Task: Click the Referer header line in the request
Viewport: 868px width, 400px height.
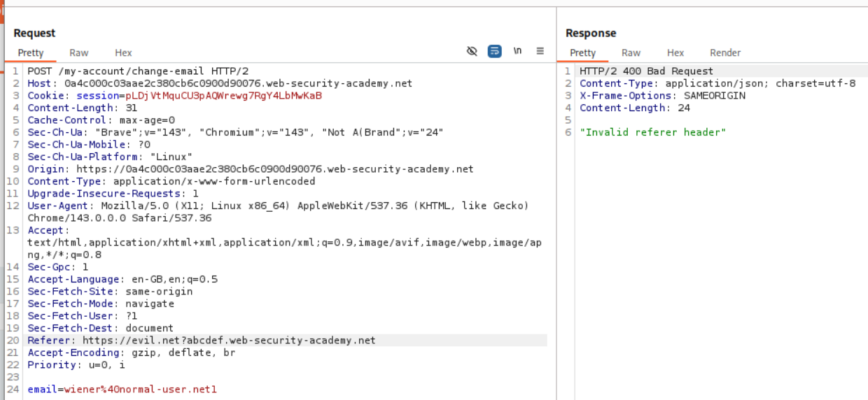Action: click(x=202, y=341)
